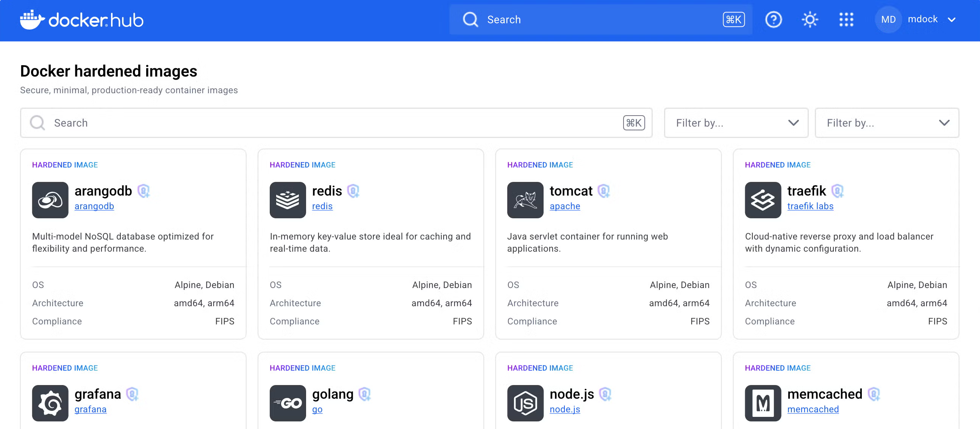
Task: Click amd64, arm64 value on traefik card
Action: 917,303
